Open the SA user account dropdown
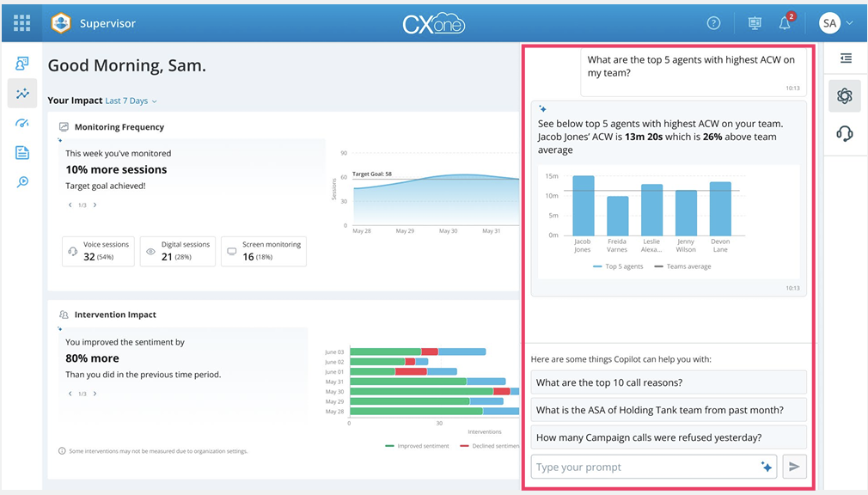 pos(836,23)
